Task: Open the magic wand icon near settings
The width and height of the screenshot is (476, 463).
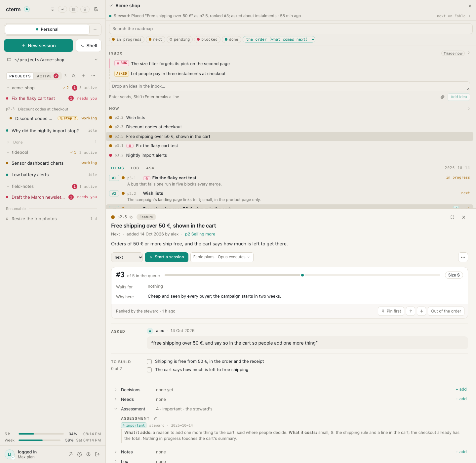Action: pyautogui.click(x=71, y=454)
